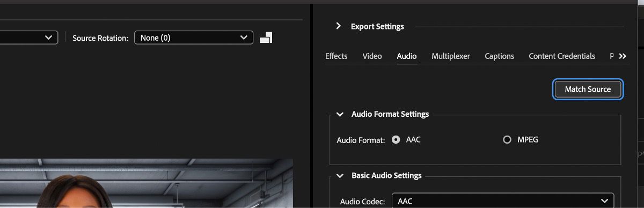Collapse the Basic Audio Settings section

pos(340,175)
